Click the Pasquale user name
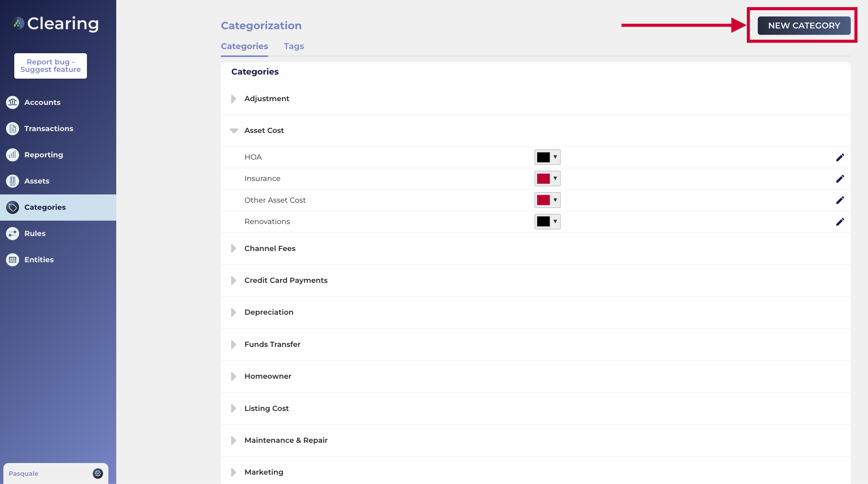Screen dimensions: 868x484 [x=23, y=474]
